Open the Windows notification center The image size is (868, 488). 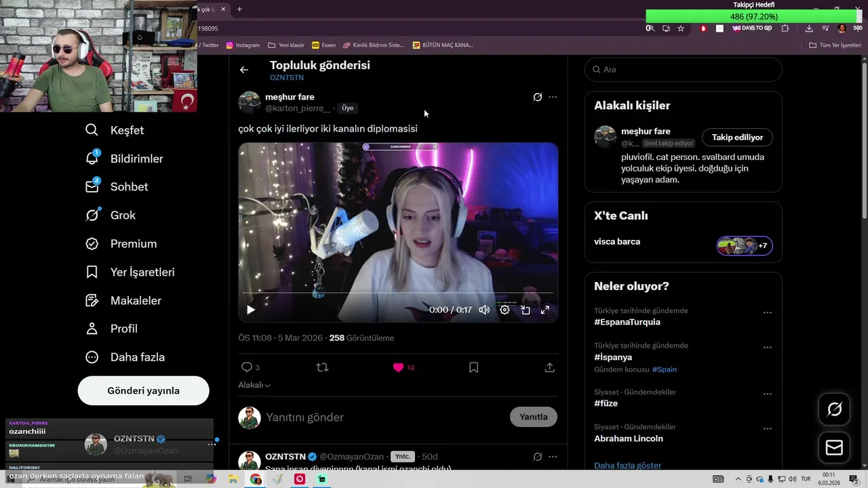pos(854,479)
